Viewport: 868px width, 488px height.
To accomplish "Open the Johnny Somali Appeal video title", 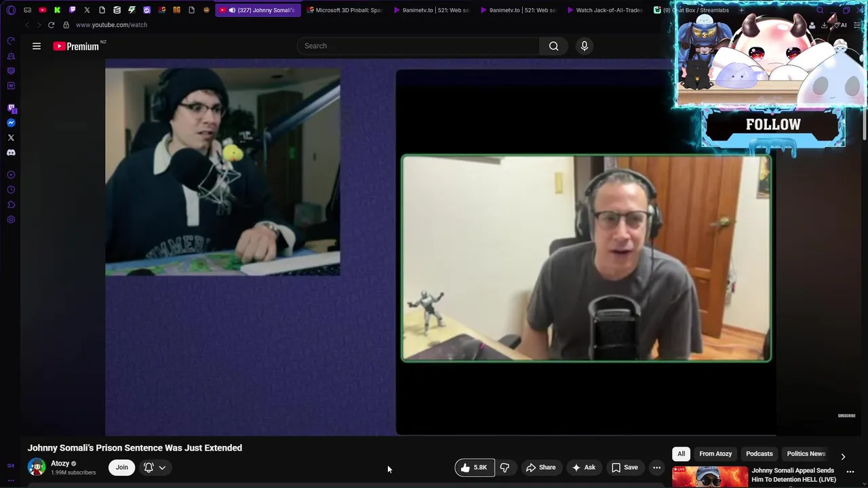I will (x=793, y=474).
